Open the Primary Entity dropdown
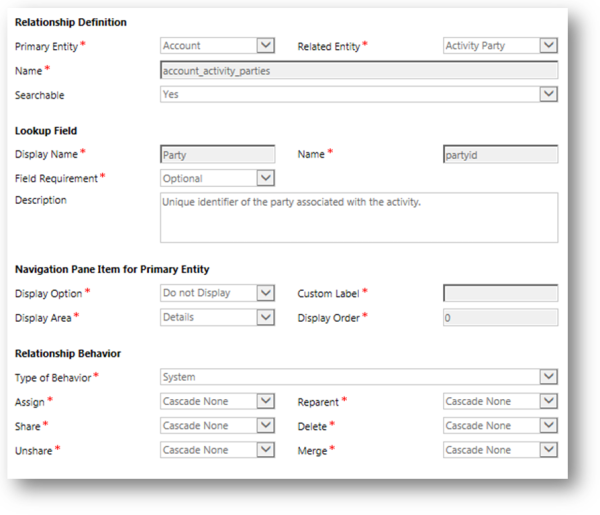Image resolution: width=600 pixels, height=515 pixels. tap(217, 45)
